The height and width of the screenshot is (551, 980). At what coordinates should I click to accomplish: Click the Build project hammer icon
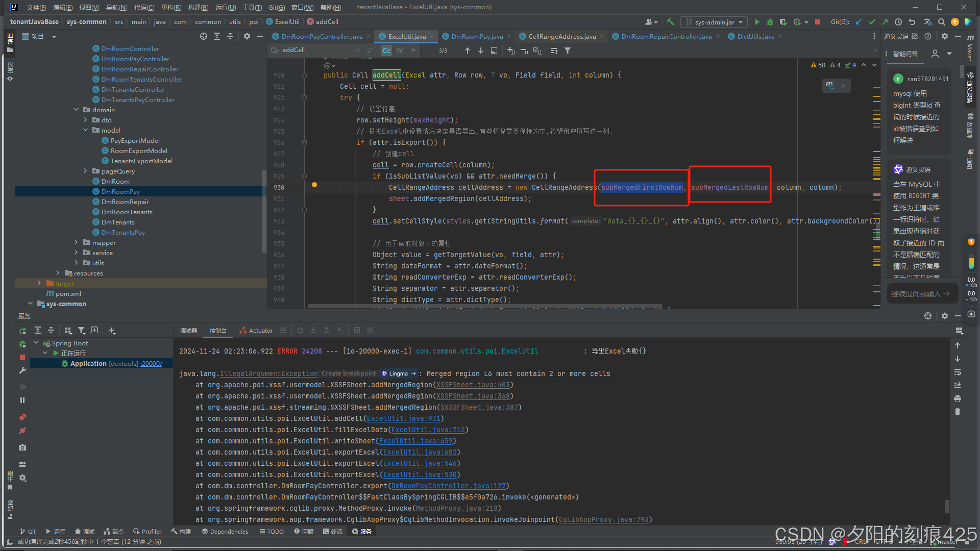pos(670,22)
